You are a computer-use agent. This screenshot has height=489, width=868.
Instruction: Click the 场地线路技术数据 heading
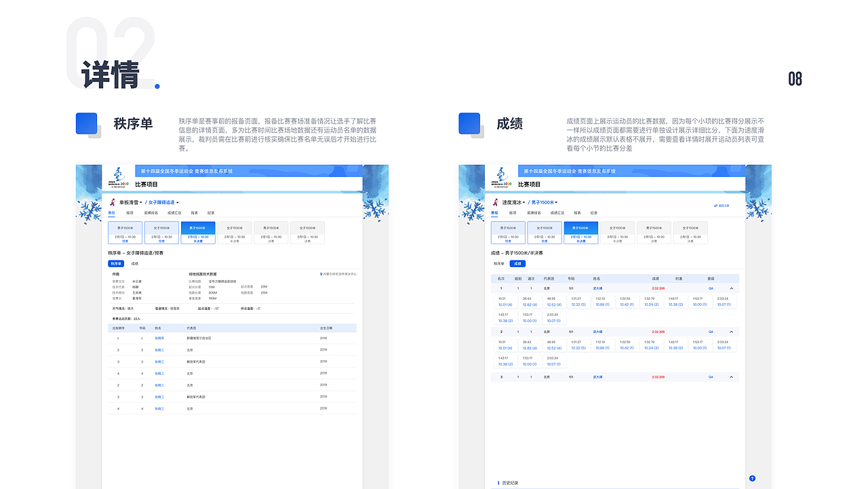click(203, 274)
